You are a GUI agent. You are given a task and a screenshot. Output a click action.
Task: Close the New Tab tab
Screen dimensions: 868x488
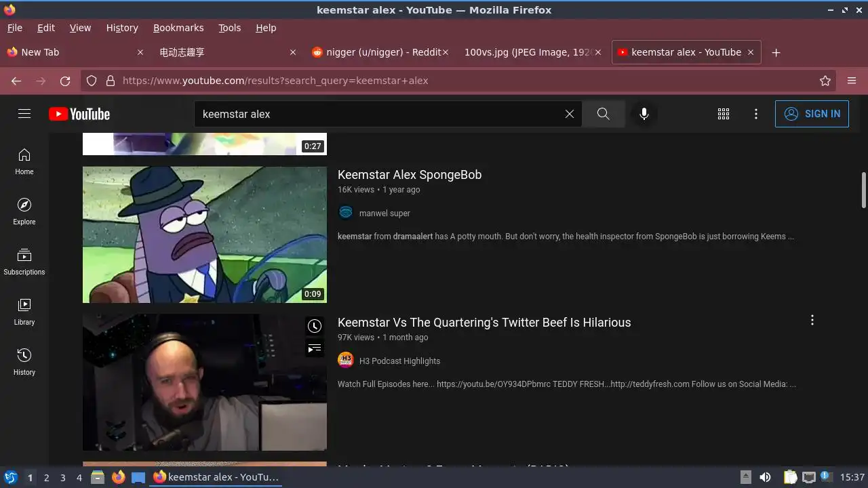point(140,52)
